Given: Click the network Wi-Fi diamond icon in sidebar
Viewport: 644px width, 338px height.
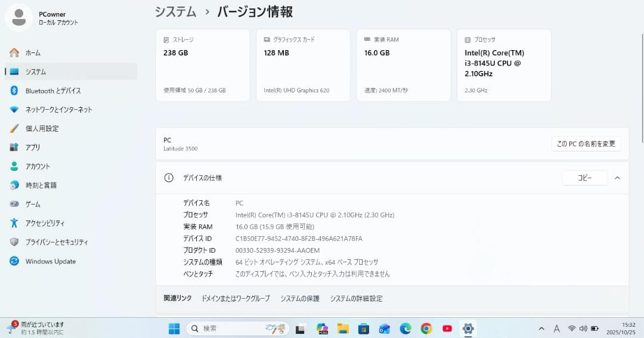Looking at the screenshot, I should [14, 110].
